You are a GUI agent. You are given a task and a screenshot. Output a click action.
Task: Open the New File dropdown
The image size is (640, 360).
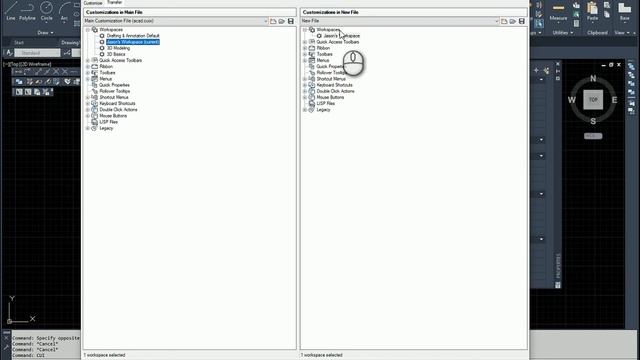pyautogui.click(x=496, y=21)
